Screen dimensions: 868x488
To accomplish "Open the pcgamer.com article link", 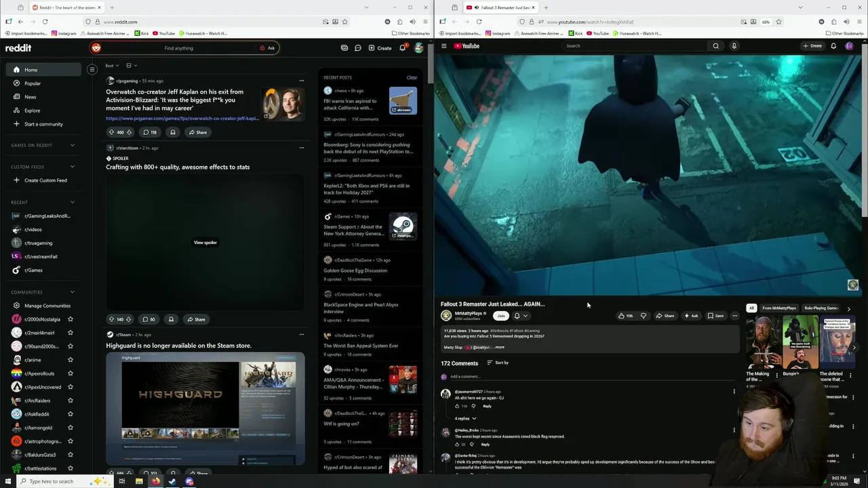I will click(182, 119).
